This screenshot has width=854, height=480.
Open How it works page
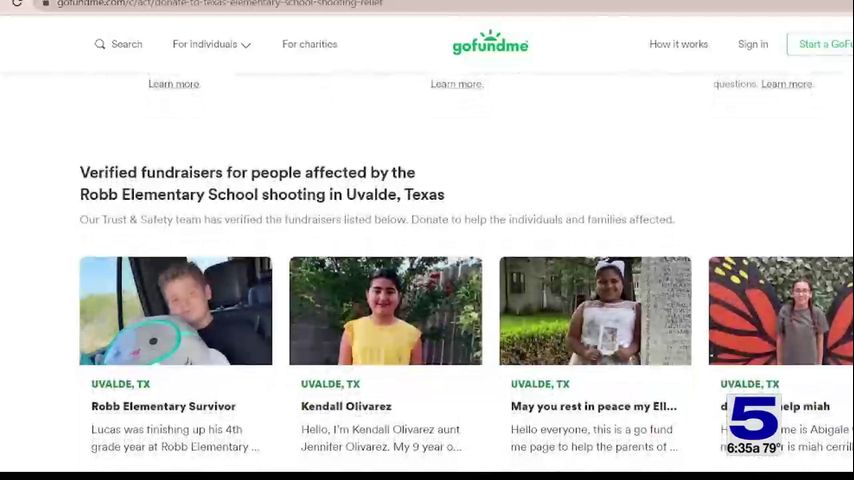tap(678, 44)
